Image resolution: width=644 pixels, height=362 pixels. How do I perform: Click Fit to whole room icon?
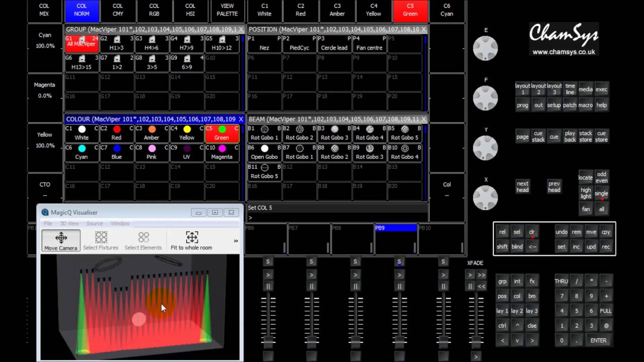[x=191, y=241]
